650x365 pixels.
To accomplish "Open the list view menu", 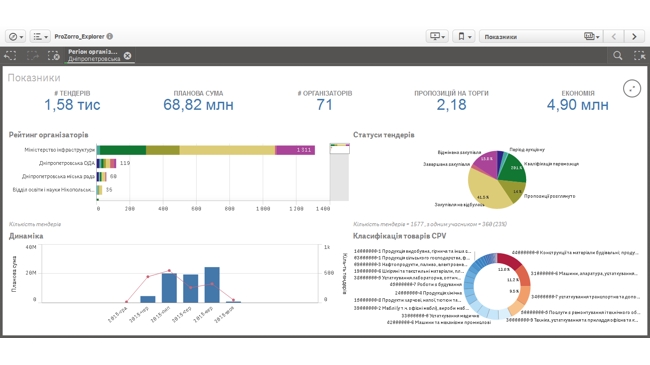I will [40, 36].
